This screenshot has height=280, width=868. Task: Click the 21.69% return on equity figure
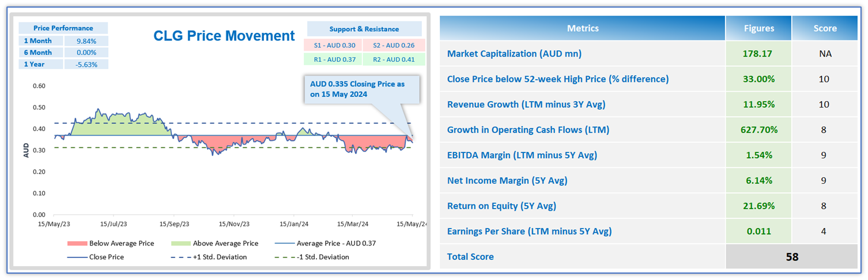[758, 206]
